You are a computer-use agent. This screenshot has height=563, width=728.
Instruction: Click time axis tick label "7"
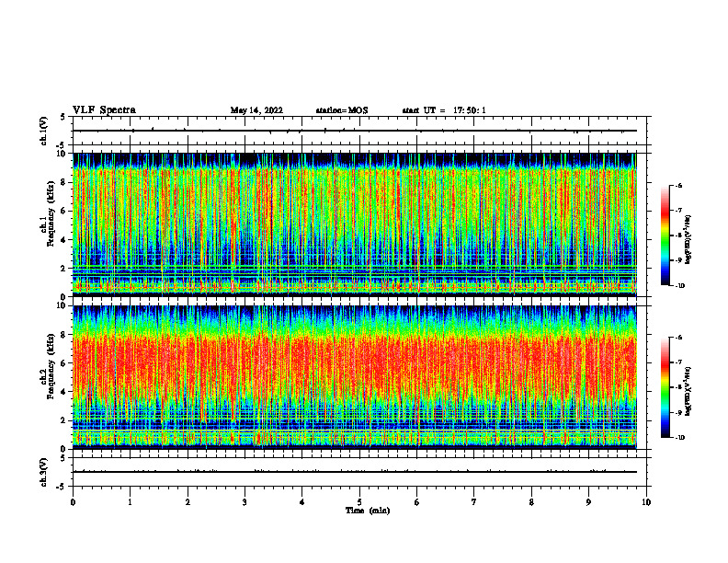coord(474,502)
